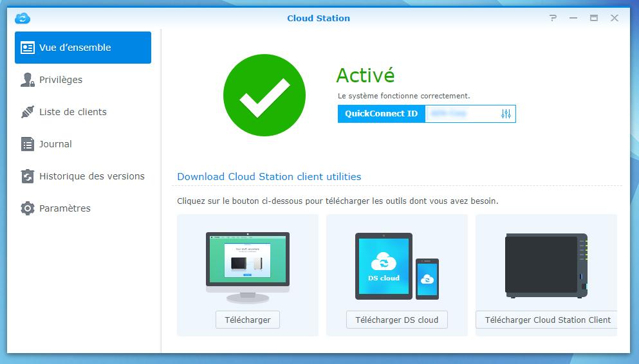Click the green checkmark status icon

pyautogui.click(x=264, y=95)
